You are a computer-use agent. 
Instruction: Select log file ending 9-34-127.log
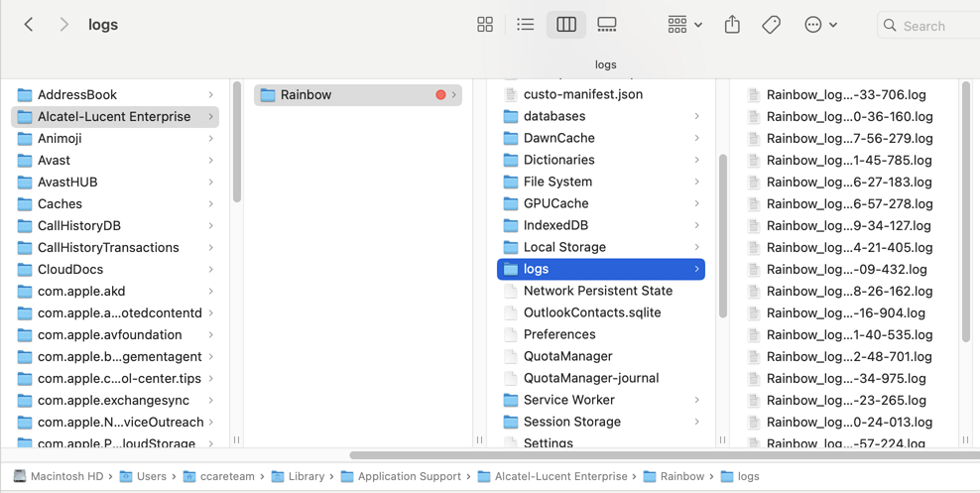(x=847, y=225)
